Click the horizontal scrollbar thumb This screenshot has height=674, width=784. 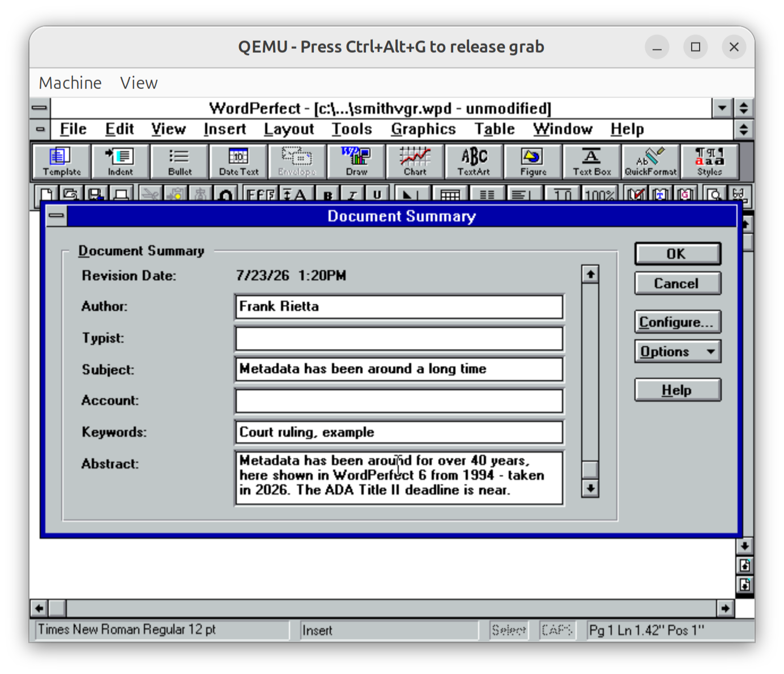(x=57, y=608)
